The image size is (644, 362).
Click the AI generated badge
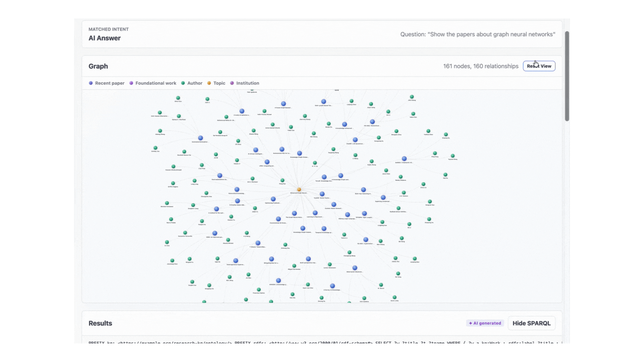point(485,323)
